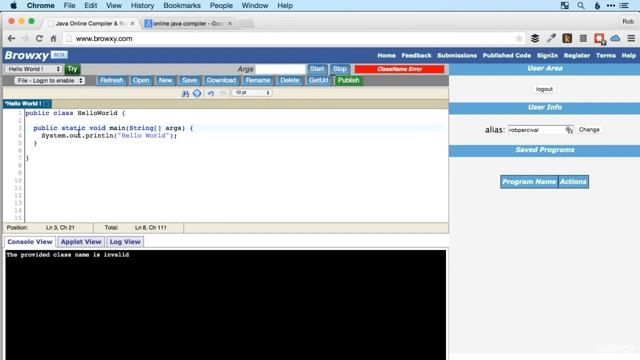640x360 pixels.
Task: Close the Java Online Compiler tab
Action: pyautogui.click(x=132, y=24)
